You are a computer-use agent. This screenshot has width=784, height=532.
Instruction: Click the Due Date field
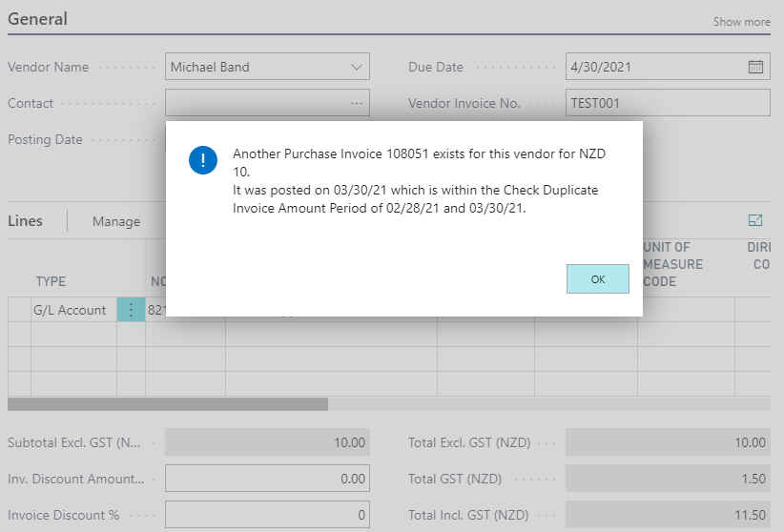click(x=668, y=67)
